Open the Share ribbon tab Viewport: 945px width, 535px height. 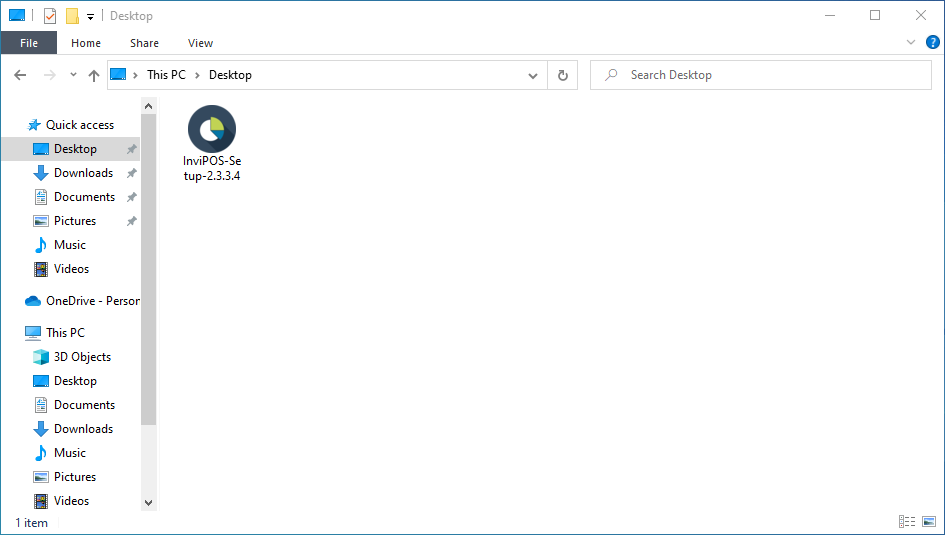coord(144,43)
